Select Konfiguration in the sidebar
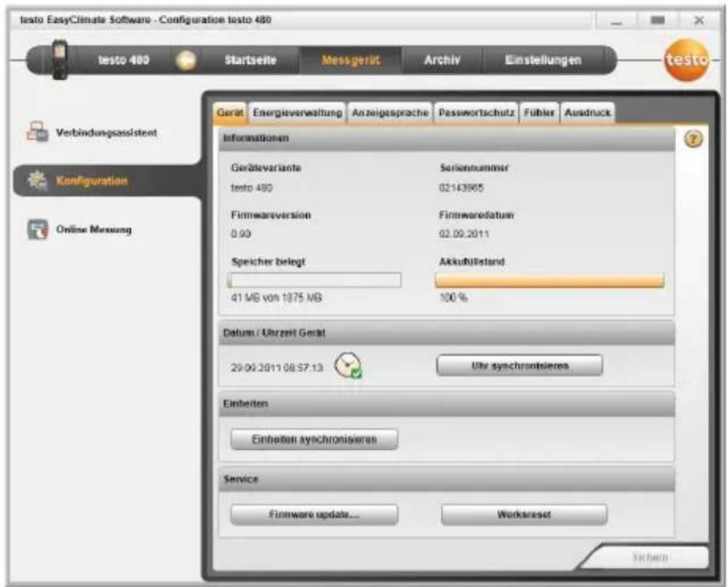The width and height of the screenshot is (728, 587). click(107, 180)
